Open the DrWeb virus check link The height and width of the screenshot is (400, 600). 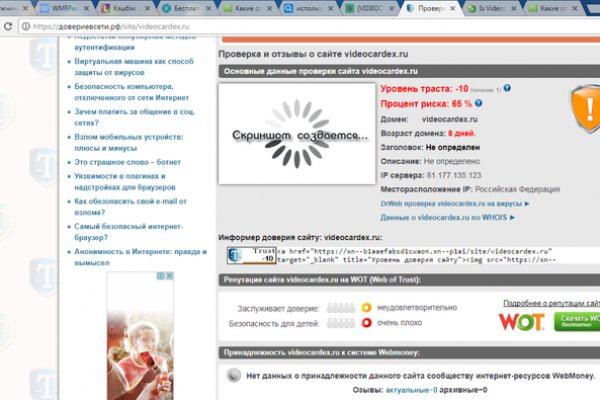(x=454, y=203)
